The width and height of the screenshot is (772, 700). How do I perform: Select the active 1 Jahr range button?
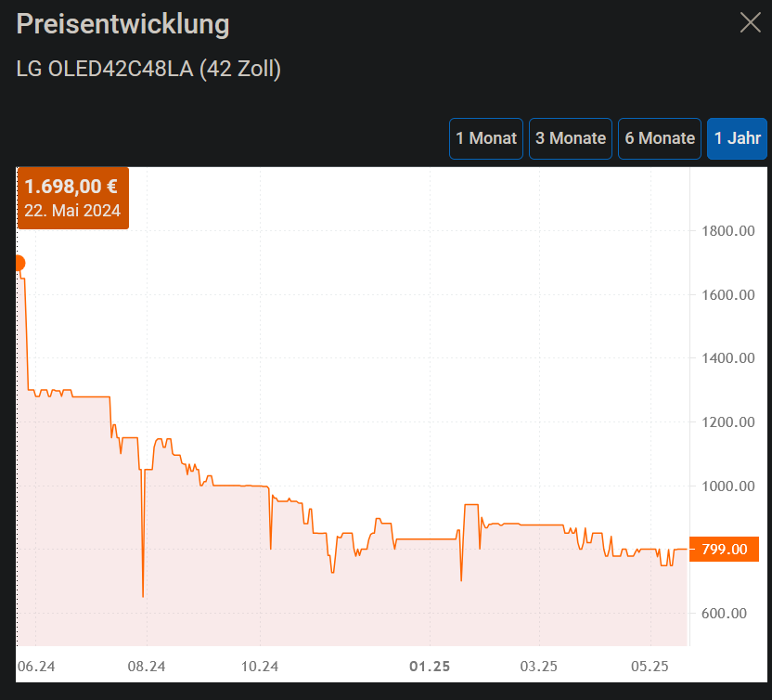coord(737,137)
